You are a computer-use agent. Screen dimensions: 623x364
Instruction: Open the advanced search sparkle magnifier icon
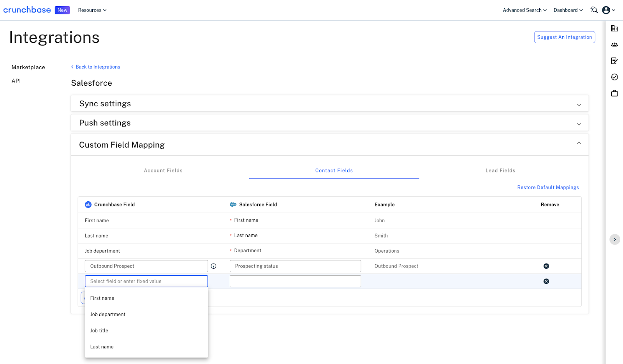(594, 10)
